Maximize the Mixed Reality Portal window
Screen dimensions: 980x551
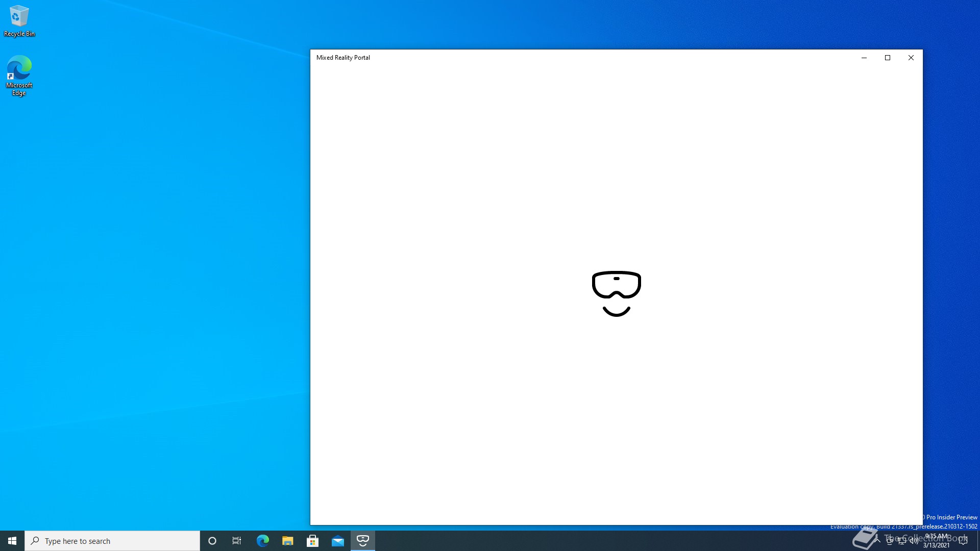888,58
